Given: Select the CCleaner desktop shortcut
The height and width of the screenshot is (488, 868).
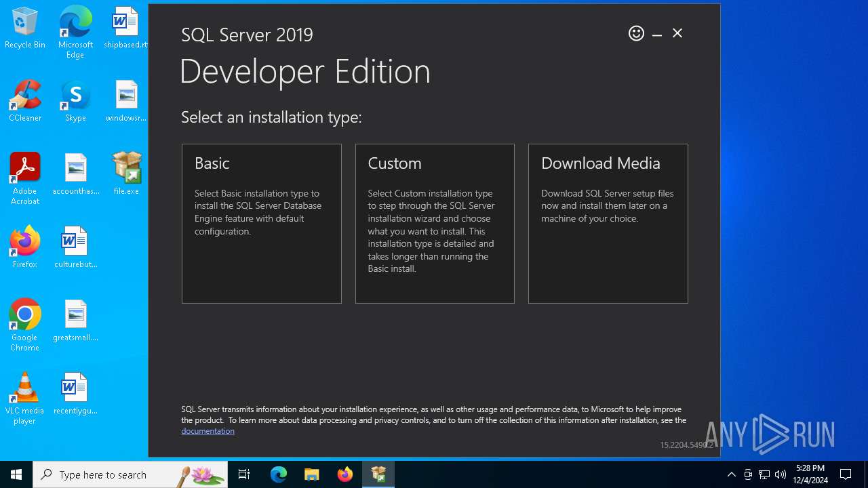Looking at the screenshot, I should pyautogui.click(x=25, y=102).
